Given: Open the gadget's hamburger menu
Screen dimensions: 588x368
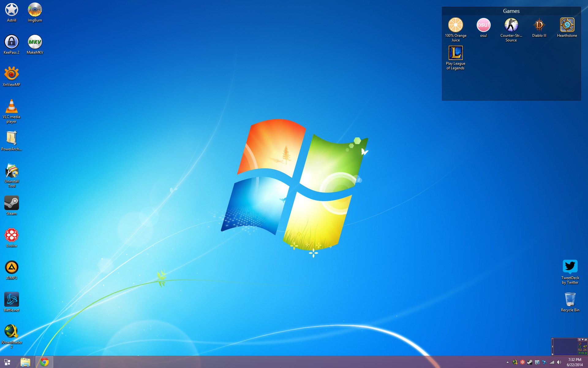Looking at the screenshot, I should click(579, 339).
